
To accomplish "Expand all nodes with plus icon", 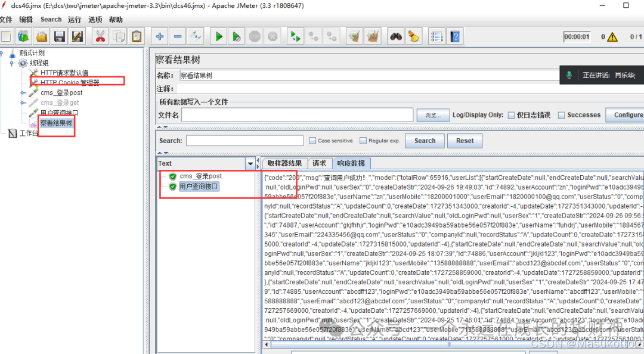I will point(160,36).
